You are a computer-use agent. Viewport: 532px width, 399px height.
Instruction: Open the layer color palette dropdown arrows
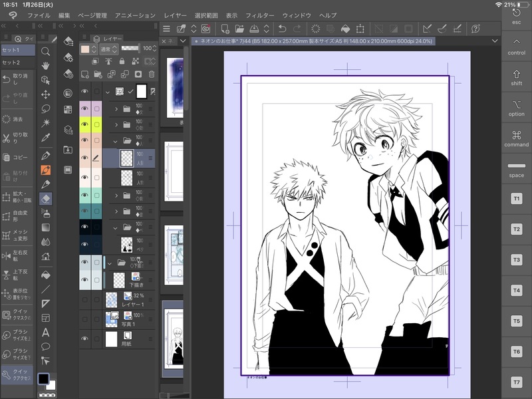[x=94, y=49]
